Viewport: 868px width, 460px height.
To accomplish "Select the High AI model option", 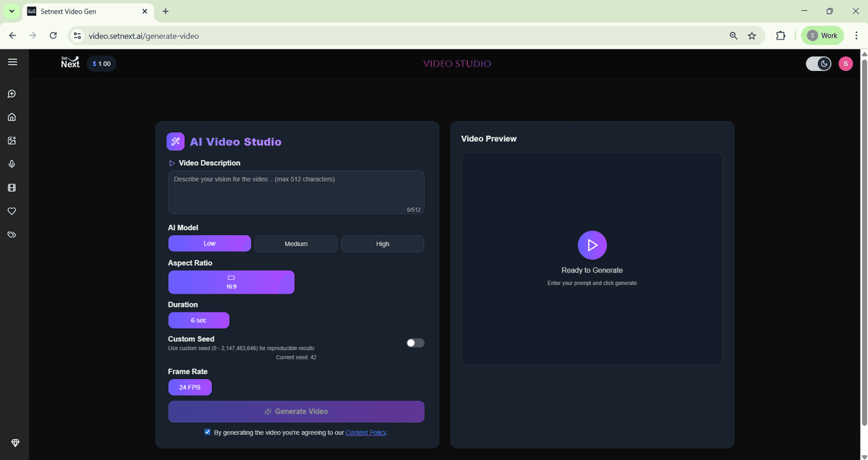I will coord(383,244).
